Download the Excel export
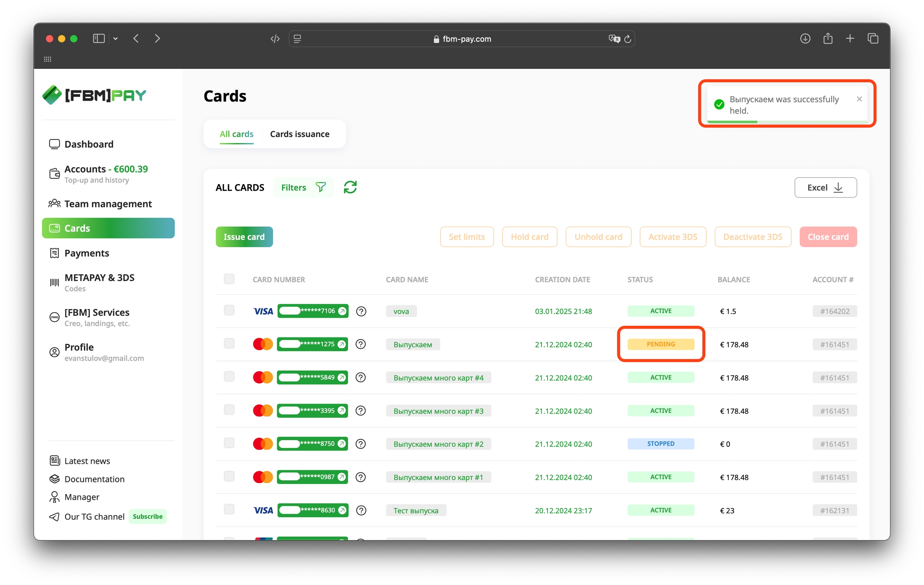 825,187
